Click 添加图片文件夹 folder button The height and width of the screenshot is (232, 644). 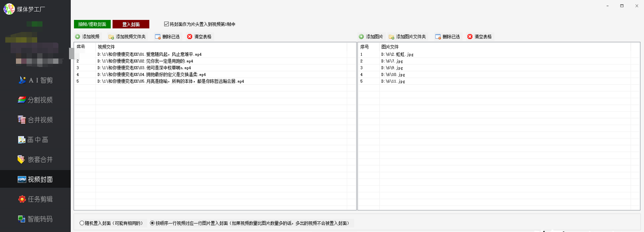[x=407, y=37]
